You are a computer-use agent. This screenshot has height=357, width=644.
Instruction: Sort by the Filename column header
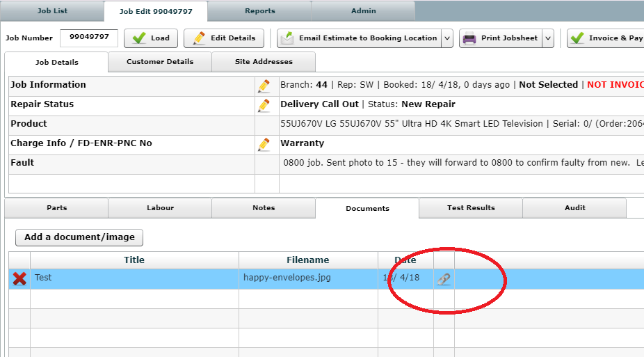click(308, 260)
